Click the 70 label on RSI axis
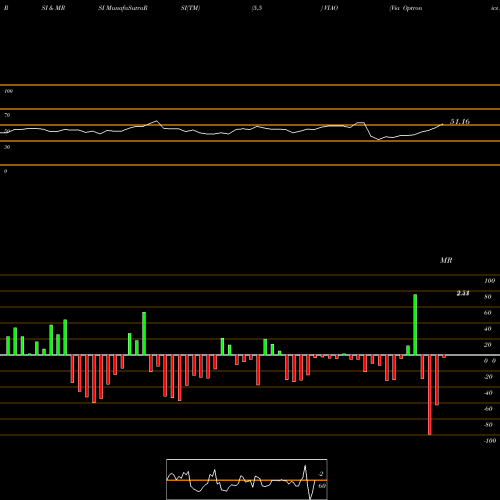This screenshot has height=500, width=500. 7,115
